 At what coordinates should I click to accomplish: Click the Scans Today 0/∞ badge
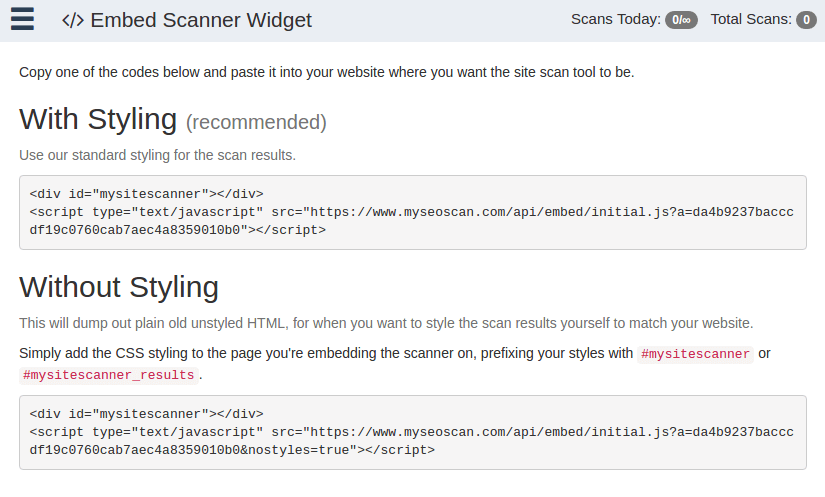coord(681,20)
